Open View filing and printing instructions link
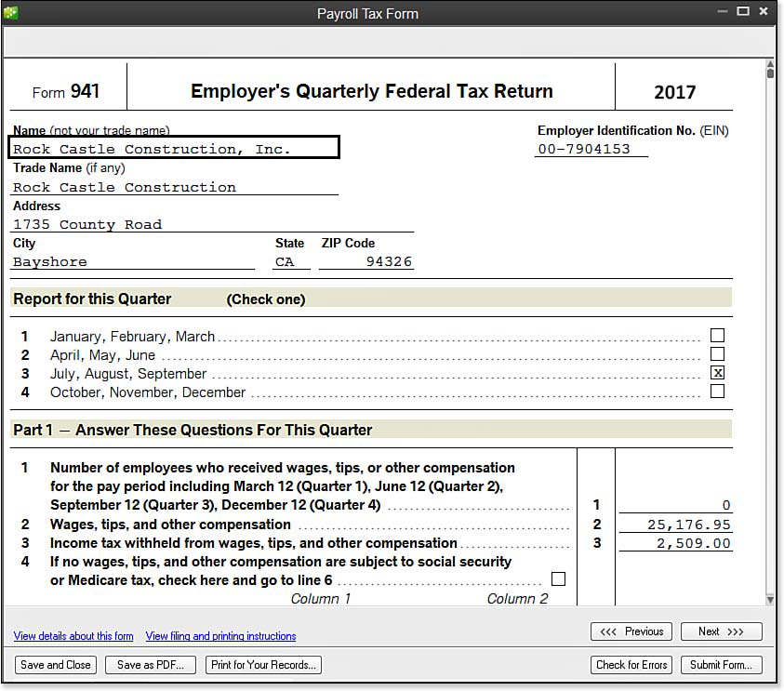The height and width of the screenshot is (691, 784). pyautogui.click(x=220, y=636)
